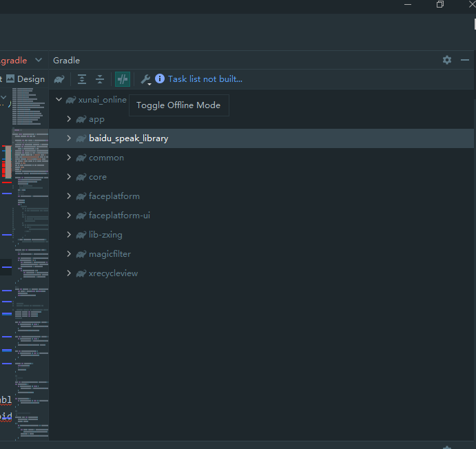Collapse the xunai_online root node
The width and height of the screenshot is (476, 449).
point(59,99)
